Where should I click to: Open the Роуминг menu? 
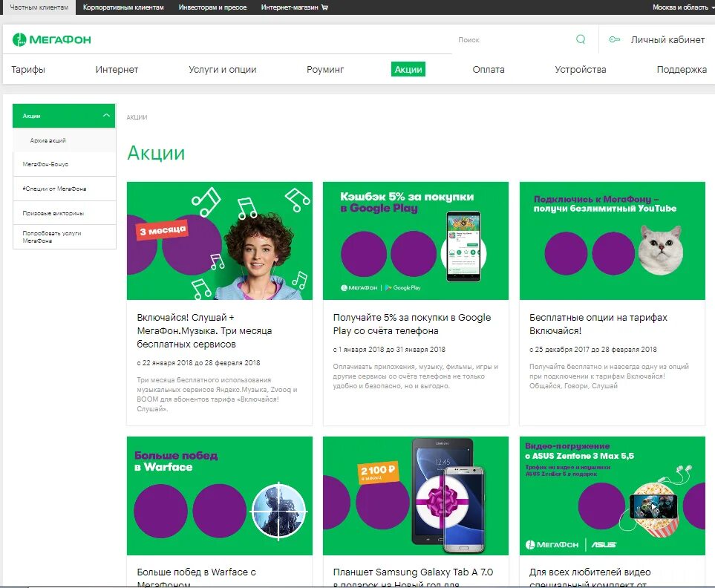325,69
